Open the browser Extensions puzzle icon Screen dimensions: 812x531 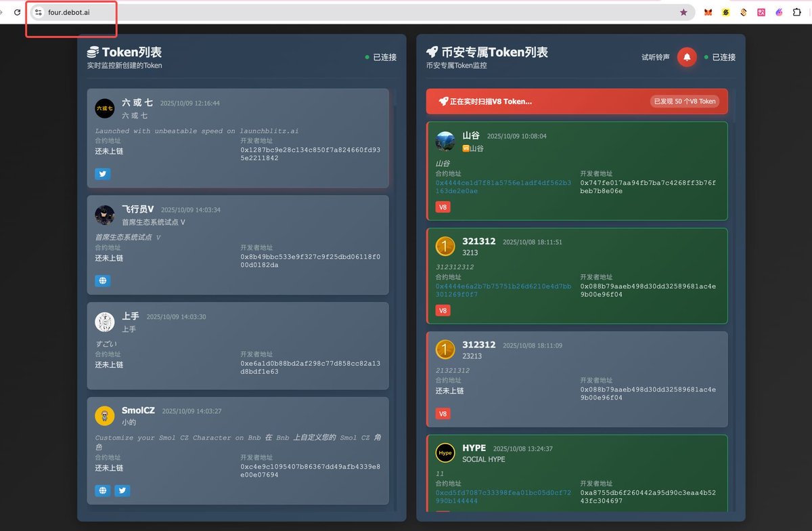[797, 12]
